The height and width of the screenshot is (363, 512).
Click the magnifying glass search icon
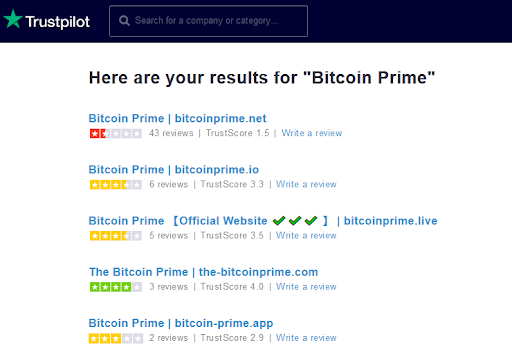point(124,21)
